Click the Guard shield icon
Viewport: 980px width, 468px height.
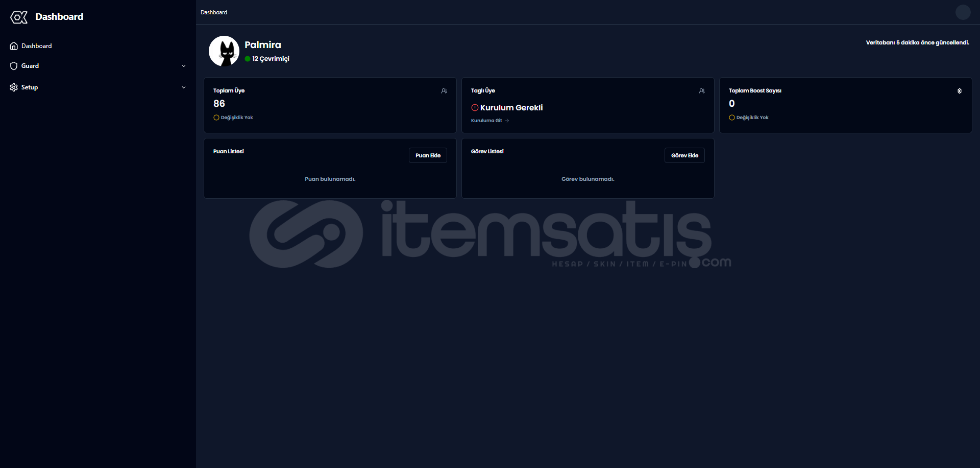click(14, 66)
